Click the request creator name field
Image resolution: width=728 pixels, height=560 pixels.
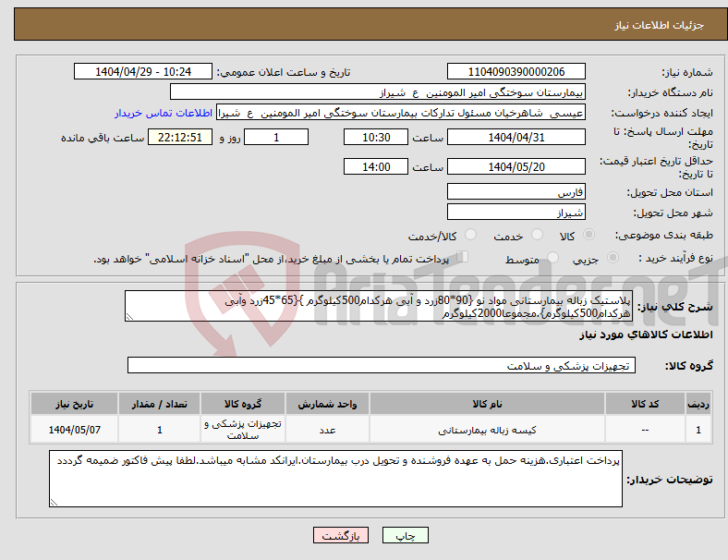pos(401,113)
